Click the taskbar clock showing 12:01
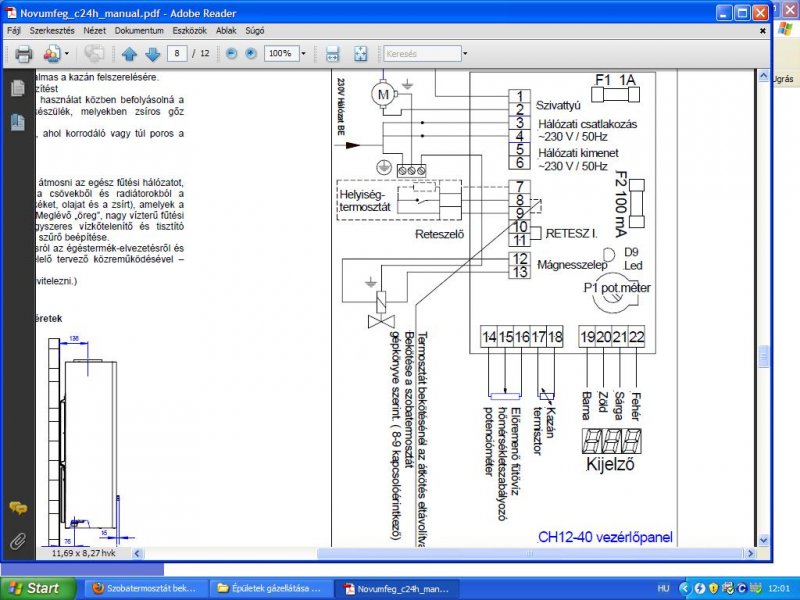Image resolution: width=800 pixels, height=600 pixels. [x=779, y=589]
